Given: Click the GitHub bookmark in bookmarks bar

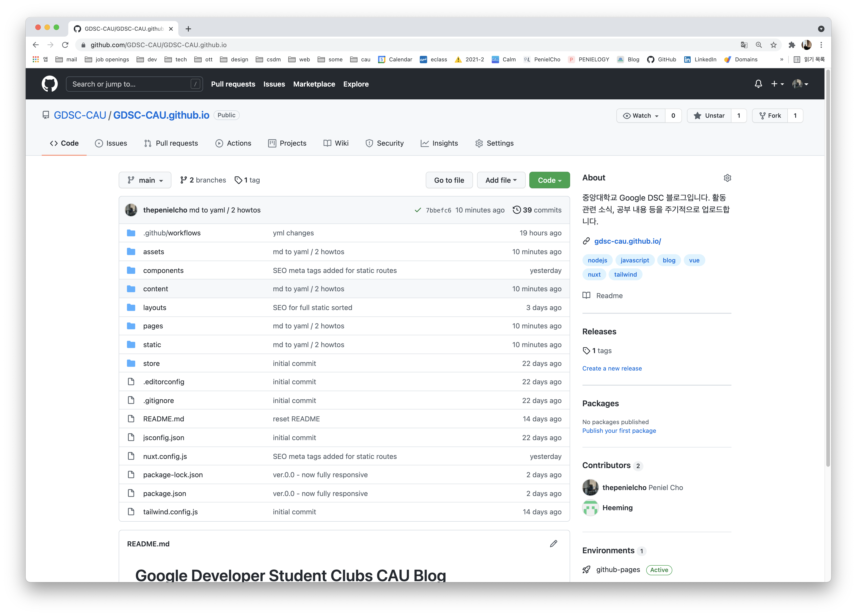Looking at the screenshot, I should pos(662,59).
